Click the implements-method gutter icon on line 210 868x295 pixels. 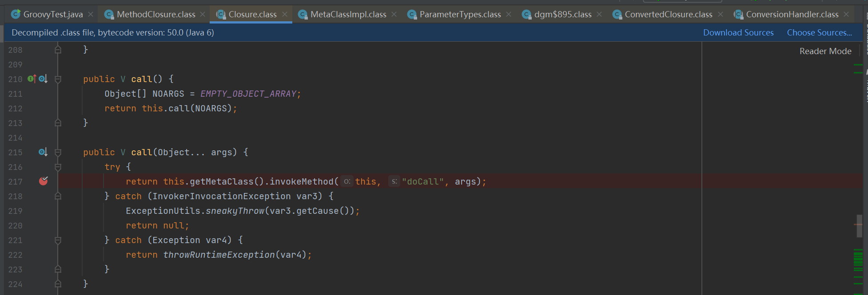coord(32,79)
